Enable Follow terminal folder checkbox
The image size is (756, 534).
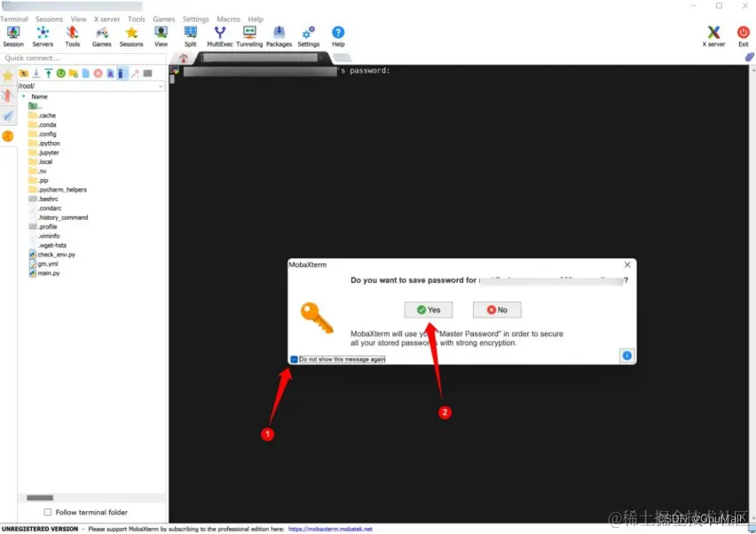tap(47, 513)
